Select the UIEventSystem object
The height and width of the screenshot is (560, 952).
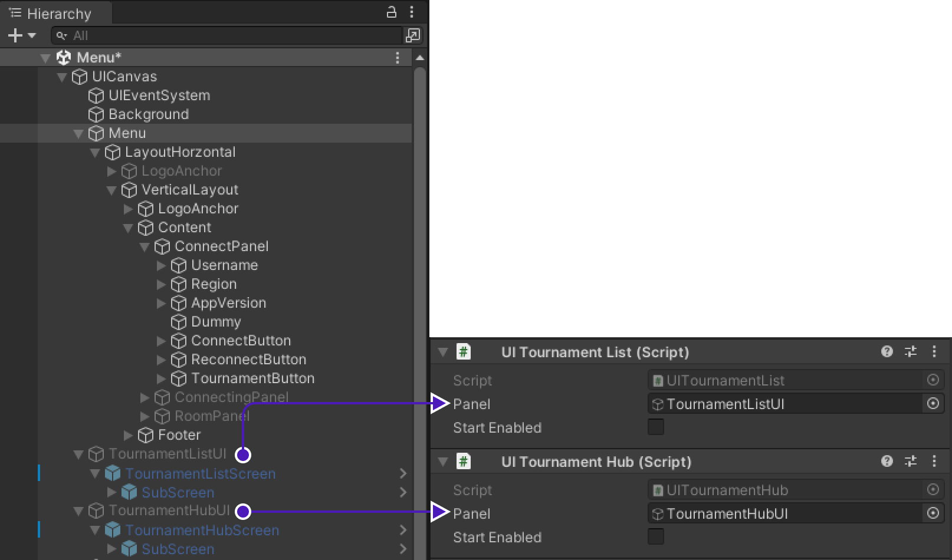point(159,95)
